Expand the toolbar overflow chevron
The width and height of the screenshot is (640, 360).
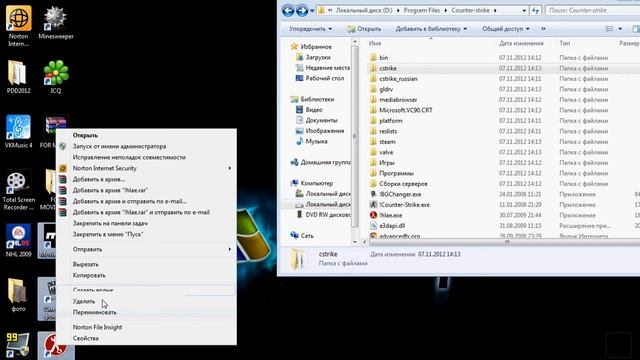click(x=543, y=29)
